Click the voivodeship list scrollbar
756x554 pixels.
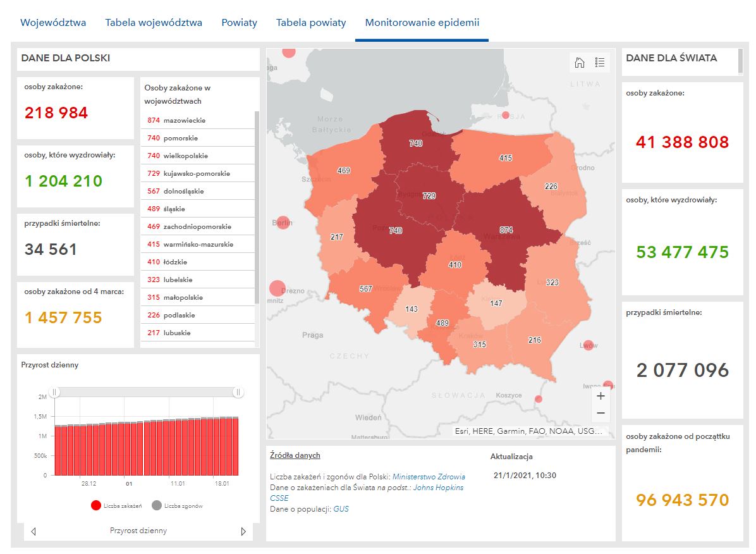(x=257, y=209)
